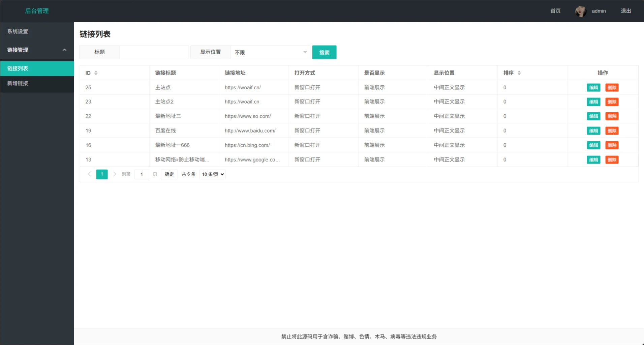Screen dimensions: 644x345
Task: Select 新增链接 in the sidebar
Action: (37, 83)
